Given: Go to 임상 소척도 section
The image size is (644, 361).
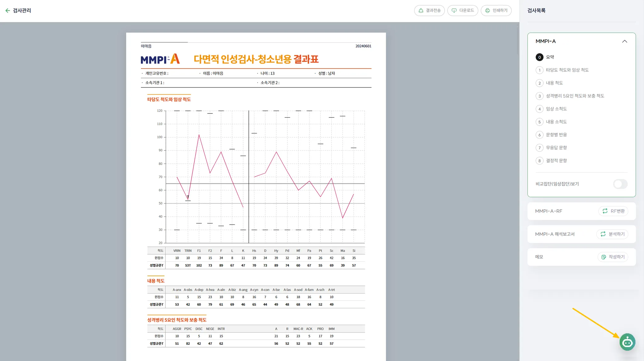Looking at the screenshot, I should click(556, 109).
